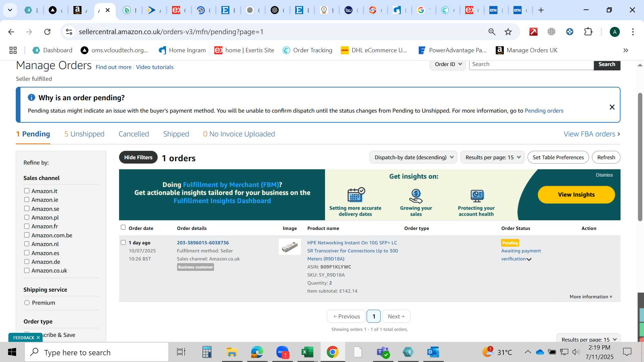644x362 pixels.
Task: Click the Hide Filters button
Action: (138, 157)
